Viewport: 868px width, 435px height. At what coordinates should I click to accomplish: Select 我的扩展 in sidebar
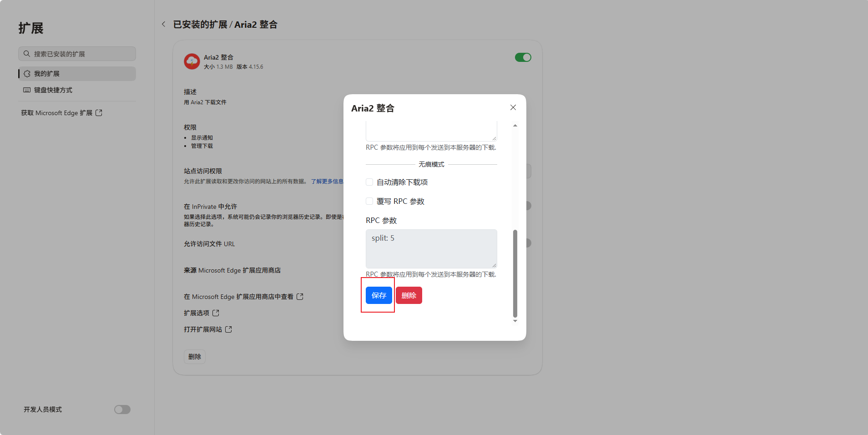click(x=77, y=74)
